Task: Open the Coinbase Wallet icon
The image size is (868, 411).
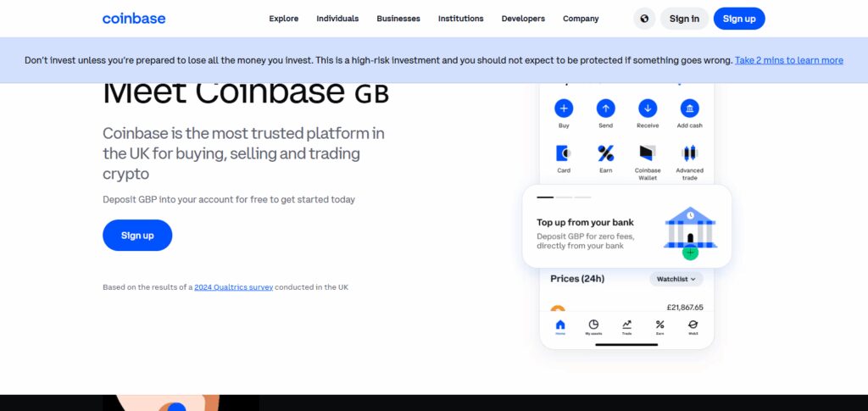Action: pos(648,153)
